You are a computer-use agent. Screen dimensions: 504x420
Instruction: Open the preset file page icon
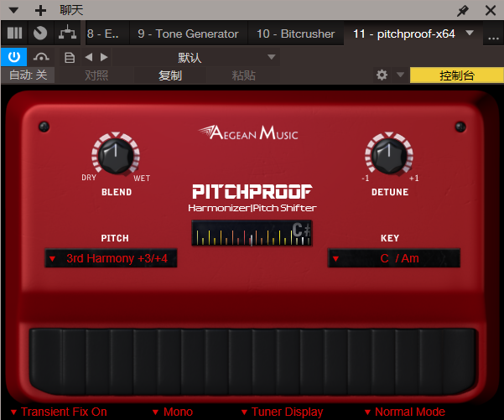pos(70,58)
